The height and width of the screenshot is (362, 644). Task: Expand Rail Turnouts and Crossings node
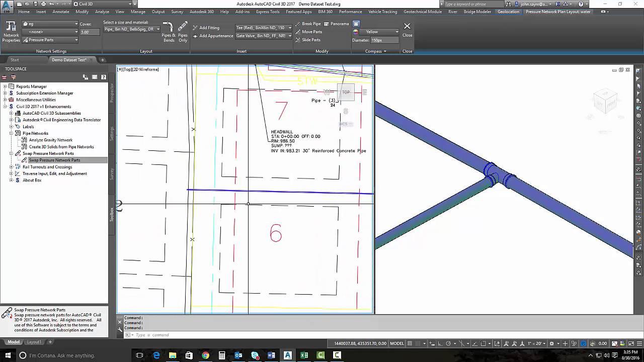[x=12, y=167]
